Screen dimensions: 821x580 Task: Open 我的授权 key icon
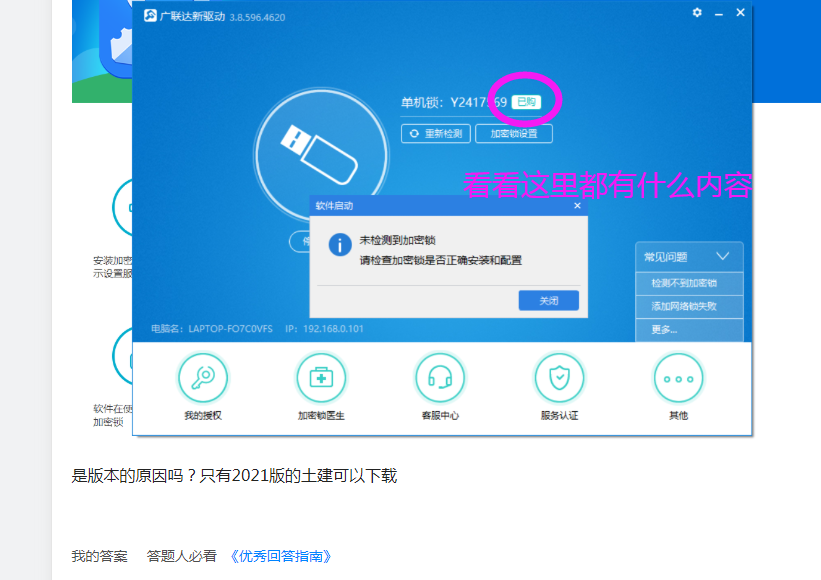tap(203, 377)
